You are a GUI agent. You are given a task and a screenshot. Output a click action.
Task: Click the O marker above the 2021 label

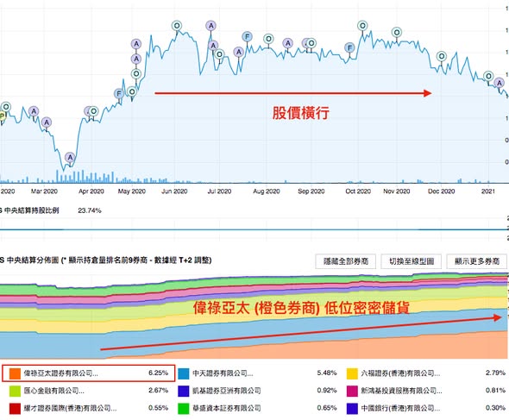(488, 76)
